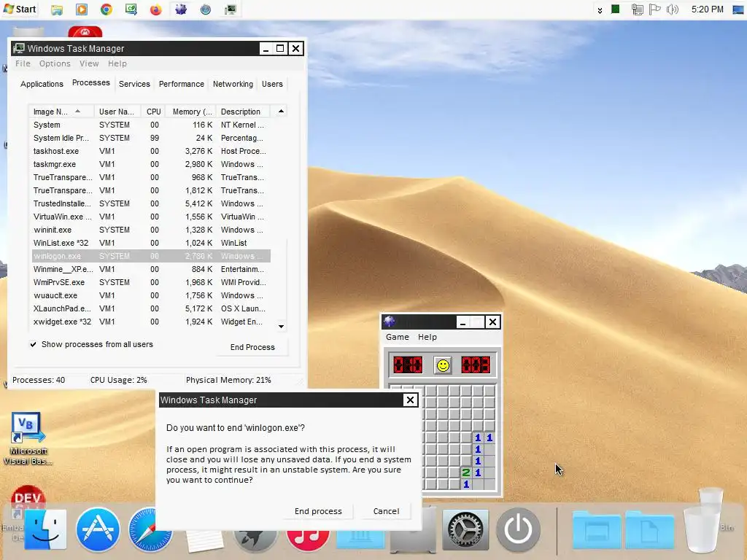Switch to the Performance tab

click(x=182, y=84)
